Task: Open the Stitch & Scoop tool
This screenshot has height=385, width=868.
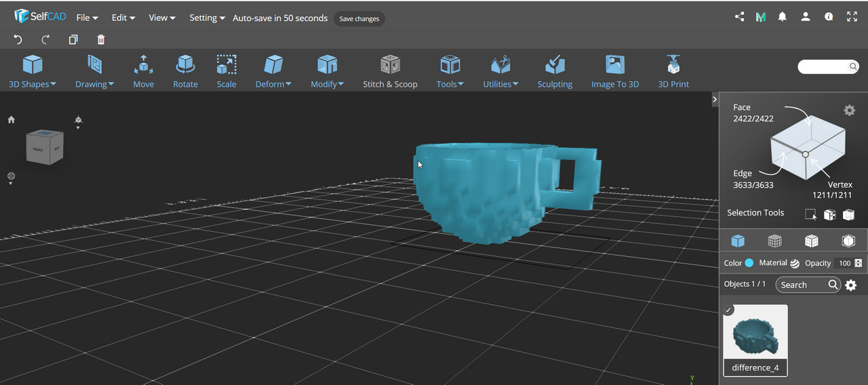Action: click(390, 71)
